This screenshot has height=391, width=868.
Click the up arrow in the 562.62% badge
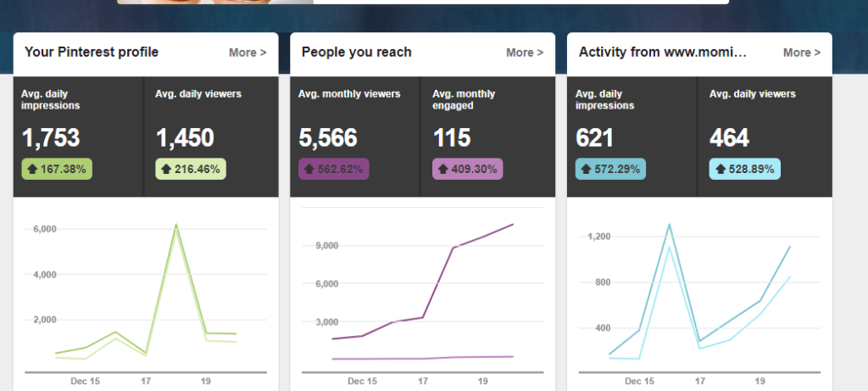[309, 169]
